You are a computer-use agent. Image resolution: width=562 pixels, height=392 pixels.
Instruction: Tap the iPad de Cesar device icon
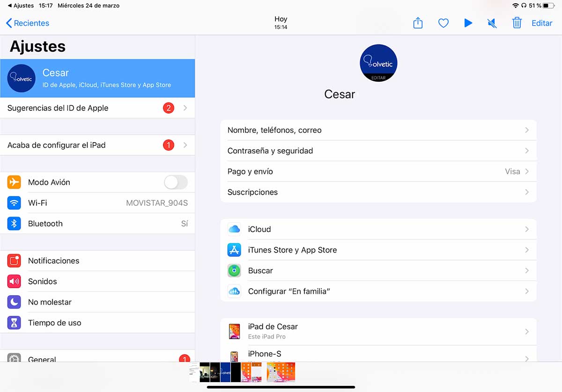click(x=234, y=331)
